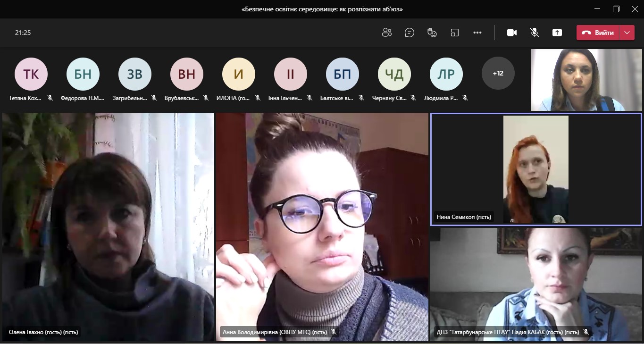Click the Надія КАБАК name label
The height and width of the screenshot is (344, 644).
pos(508,332)
